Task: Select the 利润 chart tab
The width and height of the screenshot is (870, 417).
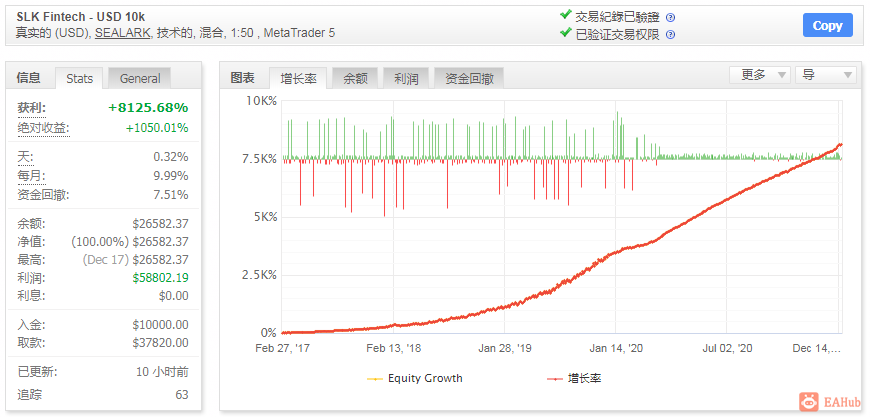Action: pyautogui.click(x=406, y=79)
